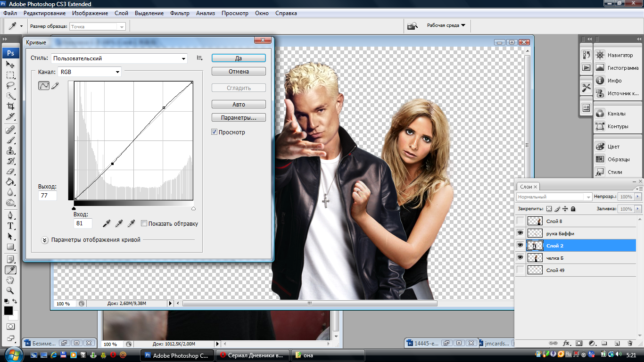Select the Lasso tool
This screenshot has height=362, width=644.
pos(10,85)
